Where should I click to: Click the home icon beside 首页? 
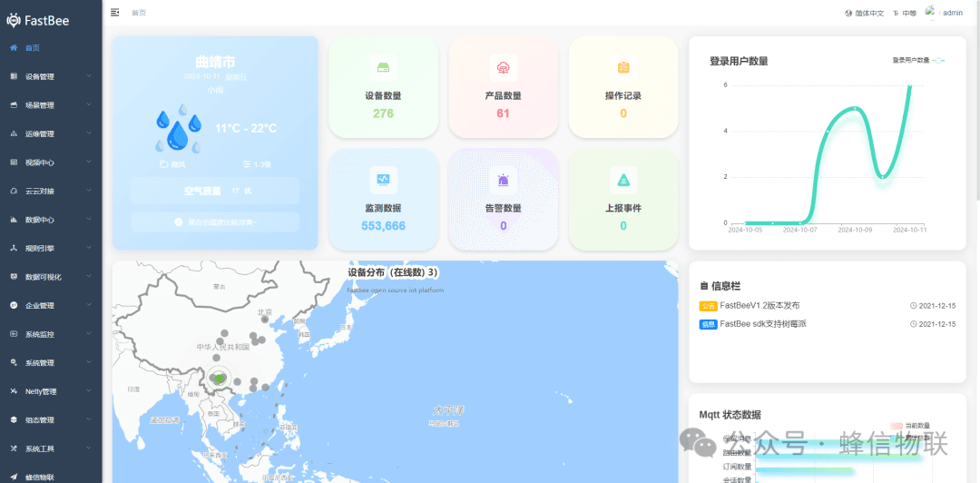coord(14,47)
